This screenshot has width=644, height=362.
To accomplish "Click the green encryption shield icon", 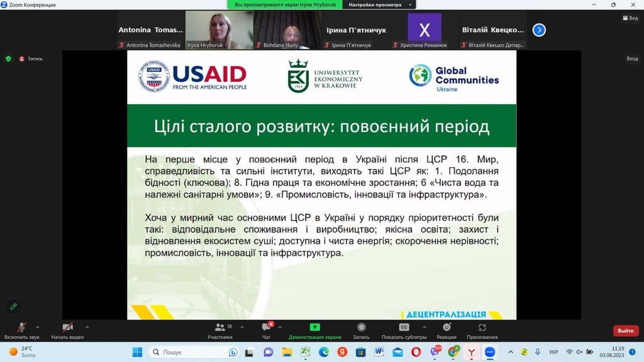I will point(8,58).
